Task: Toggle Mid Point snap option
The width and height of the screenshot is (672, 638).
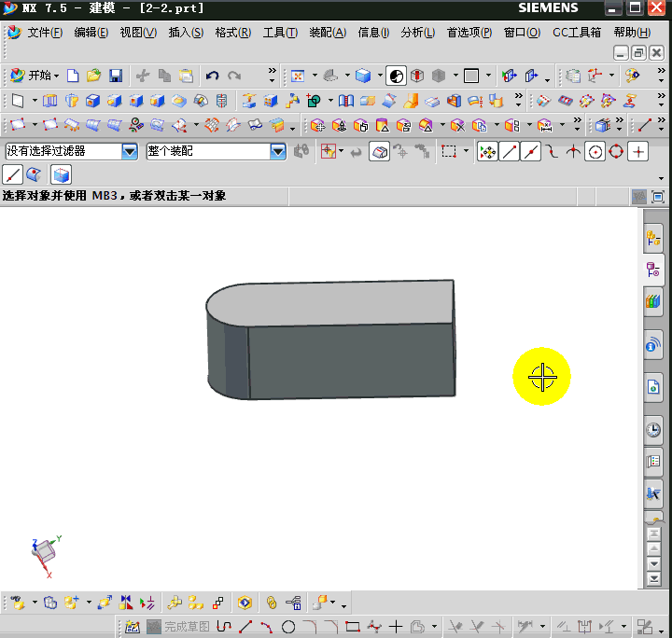Action: pos(531,152)
